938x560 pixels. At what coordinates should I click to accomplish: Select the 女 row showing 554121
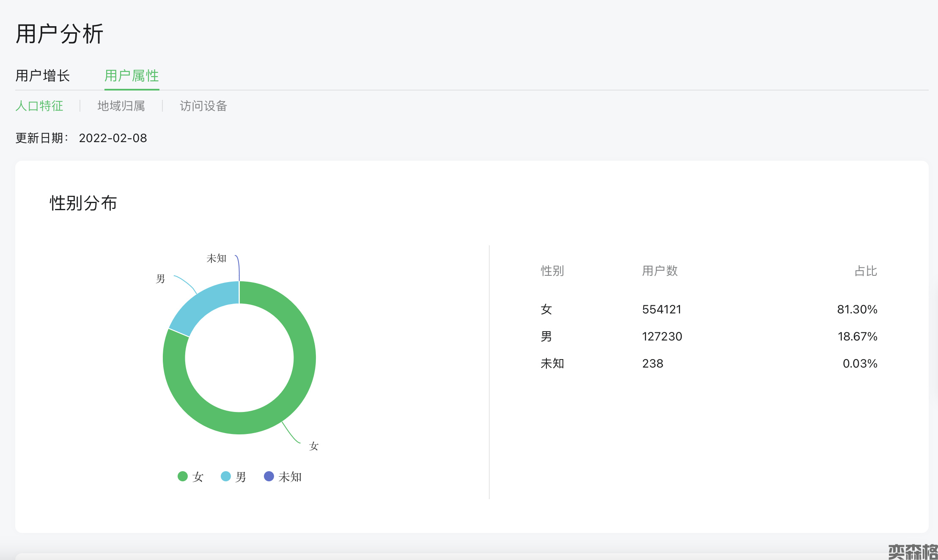coord(661,310)
